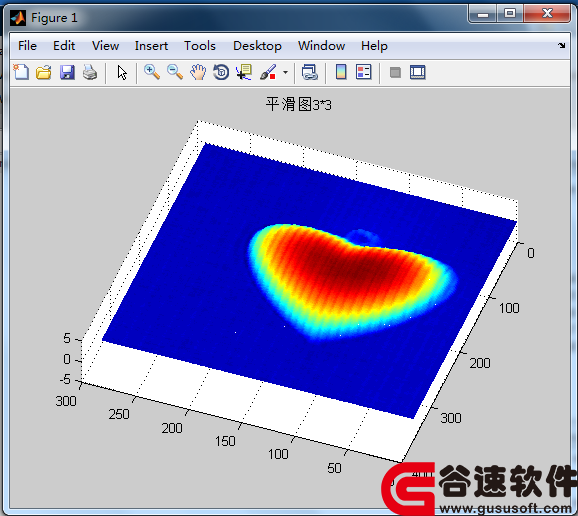The width and height of the screenshot is (578, 516).
Task: Open the Help menu
Action: [x=374, y=46]
